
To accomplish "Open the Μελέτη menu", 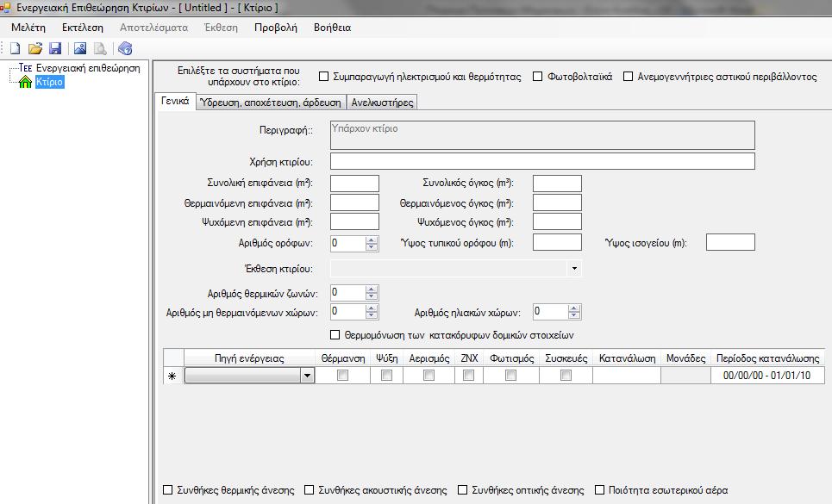I will [28, 28].
